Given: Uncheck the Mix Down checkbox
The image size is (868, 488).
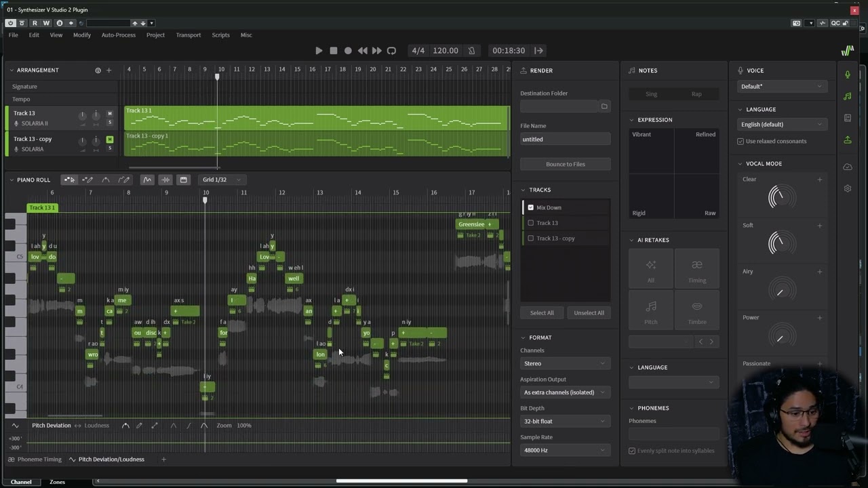Looking at the screenshot, I should click(531, 207).
